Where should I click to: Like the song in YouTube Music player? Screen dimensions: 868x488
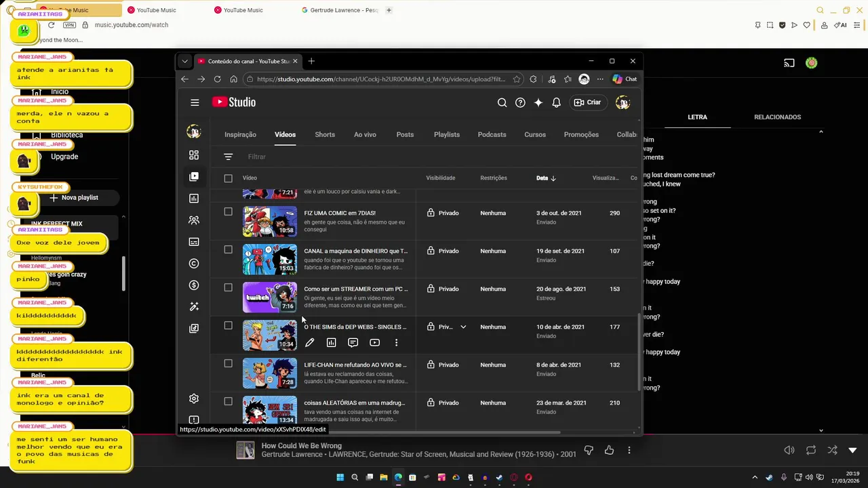click(x=609, y=450)
